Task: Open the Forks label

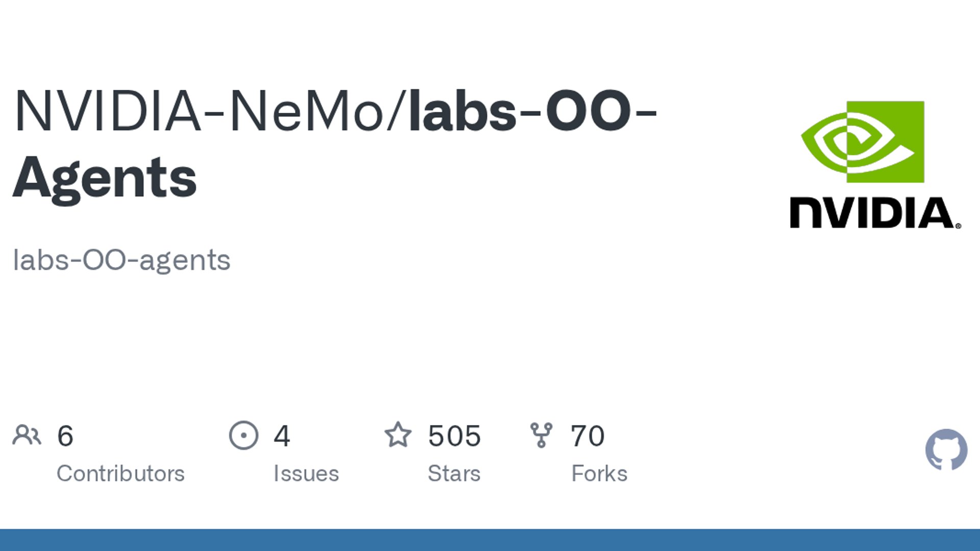Action: [x=599, y=473]
